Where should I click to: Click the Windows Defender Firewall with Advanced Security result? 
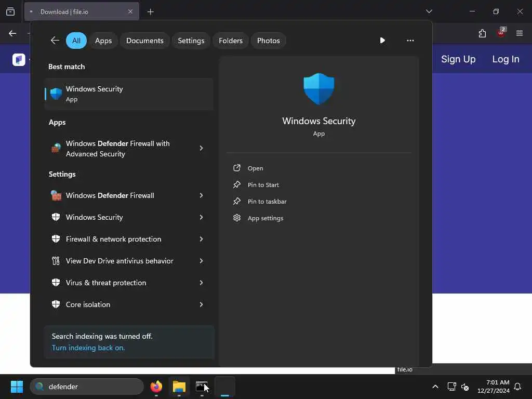129,149
